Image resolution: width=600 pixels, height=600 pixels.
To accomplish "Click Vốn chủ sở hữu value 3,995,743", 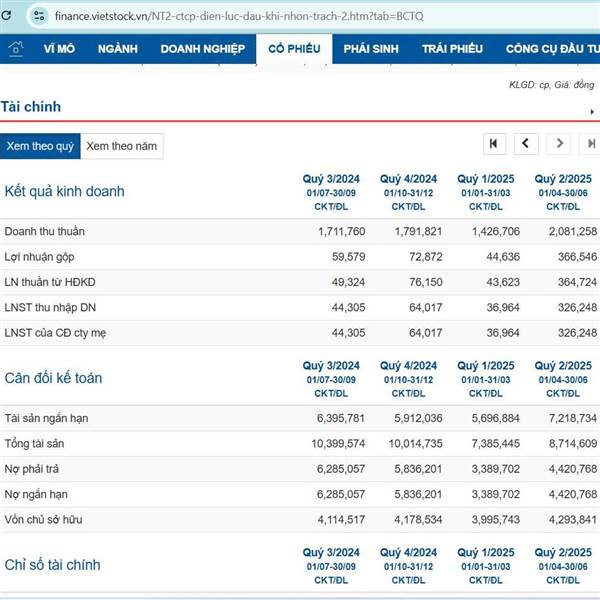I will click(496, 519).
